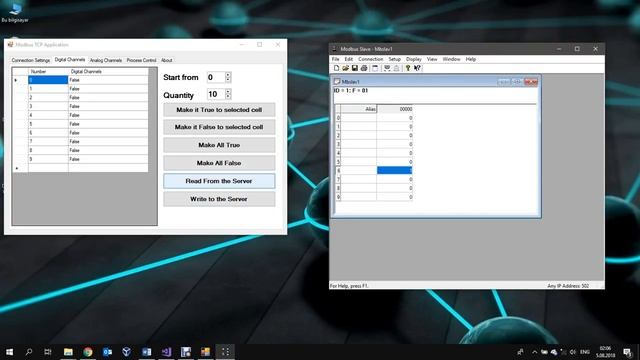Select Bu bilgisayar desktop icon
This screenshot has height=360, width=640.
15,13
